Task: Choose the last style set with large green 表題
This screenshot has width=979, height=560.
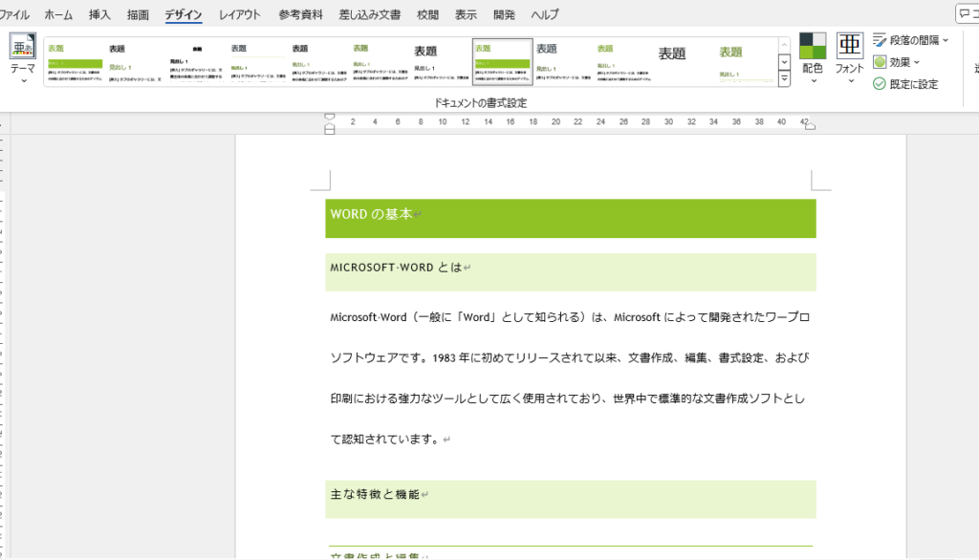Action: click(x=746, y=62)
